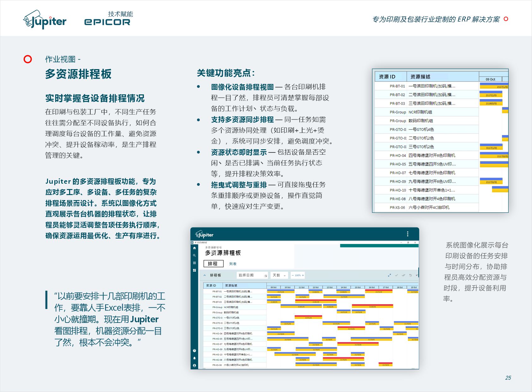Open the dashboard tiles icon in sidebar
The width and height of the screenshot is (532, 392).
pyautogui.click(x=194, y=270)
